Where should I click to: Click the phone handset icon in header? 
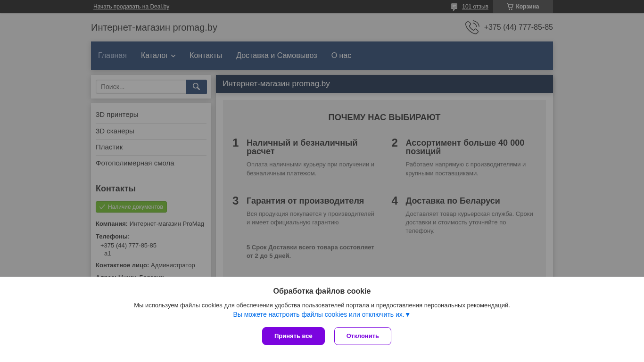(x=472, y=27)
